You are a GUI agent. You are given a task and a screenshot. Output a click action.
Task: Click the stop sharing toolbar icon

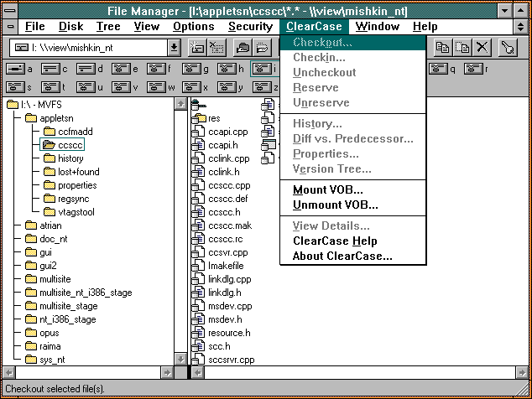point(262,48)
